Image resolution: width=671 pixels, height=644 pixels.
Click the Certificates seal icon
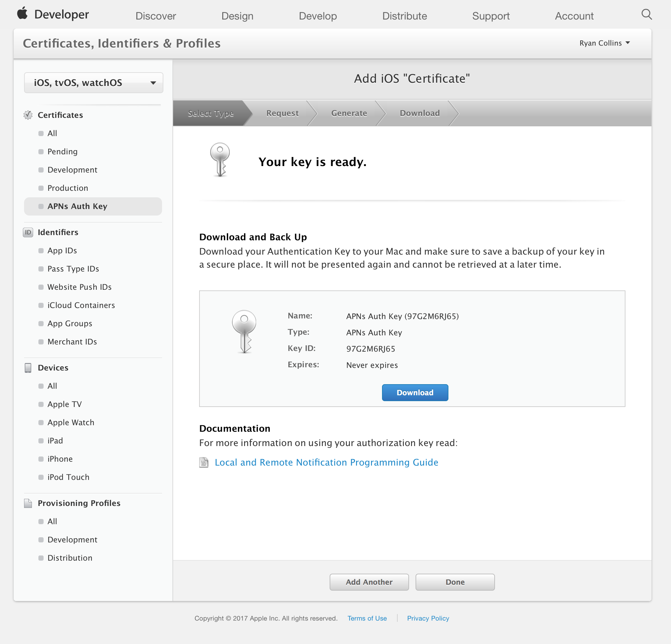coord(28,115)
